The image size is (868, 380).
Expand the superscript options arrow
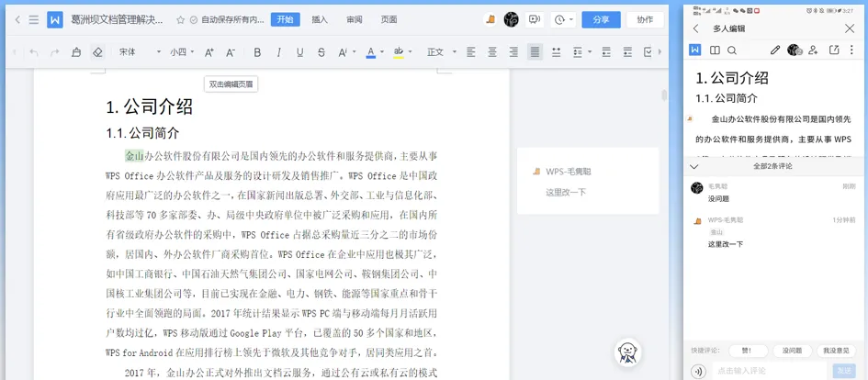(355, 52)
